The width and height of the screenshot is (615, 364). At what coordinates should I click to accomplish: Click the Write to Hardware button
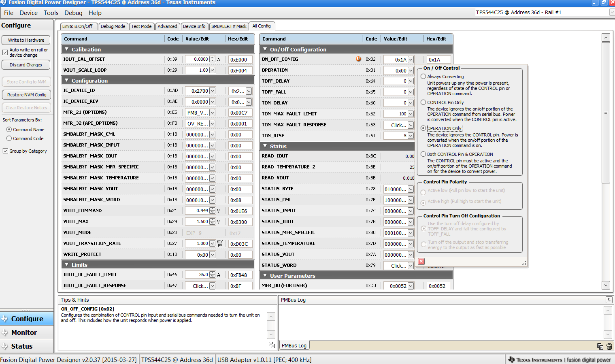tap(26, 40)
